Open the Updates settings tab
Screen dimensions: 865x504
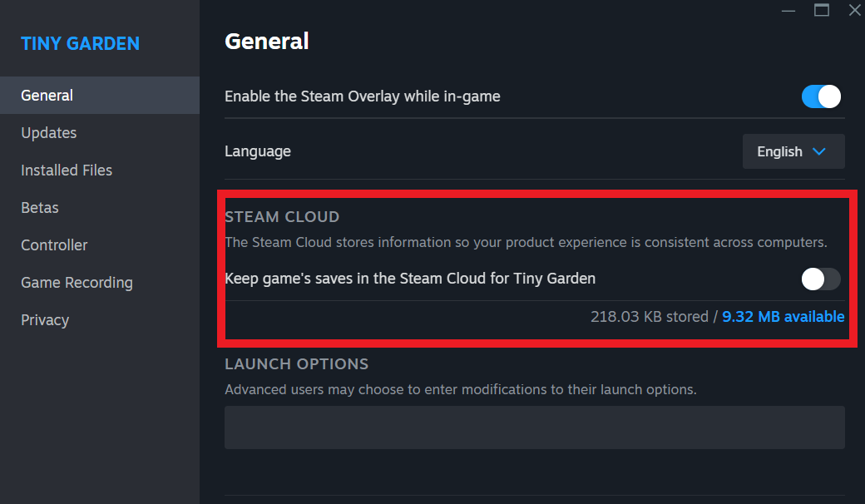pos(49,133)
